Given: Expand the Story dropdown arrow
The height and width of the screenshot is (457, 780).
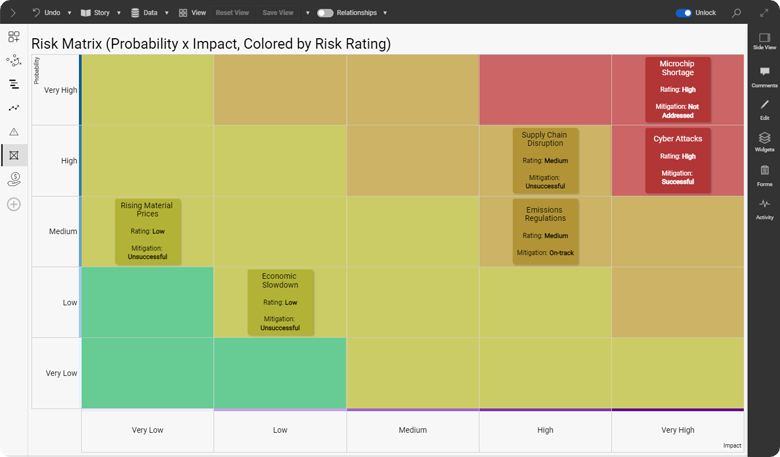Looking at the screenshot, I should (x=119, y=13).
